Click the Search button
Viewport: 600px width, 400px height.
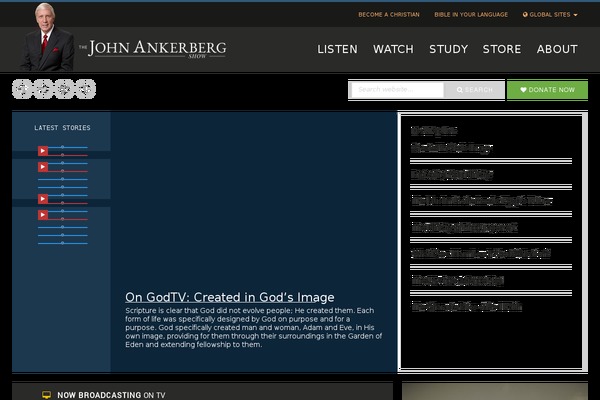(x=474, y=90)
